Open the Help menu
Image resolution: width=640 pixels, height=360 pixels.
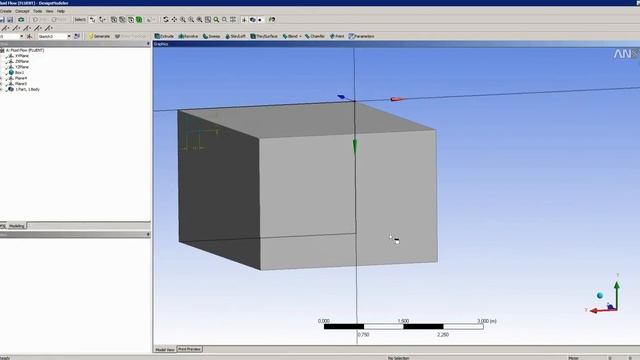[x=61, y=11]
